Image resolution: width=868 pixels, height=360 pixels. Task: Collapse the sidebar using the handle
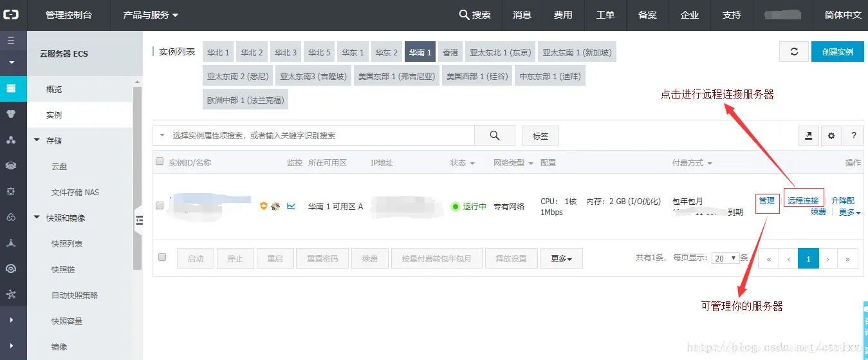pos(138,221)
